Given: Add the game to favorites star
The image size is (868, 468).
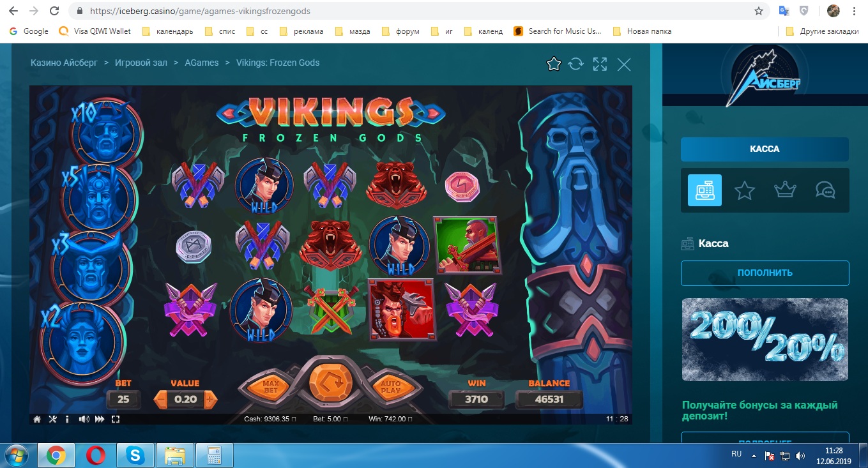Looking at the screenshot, I should (554, 64).
